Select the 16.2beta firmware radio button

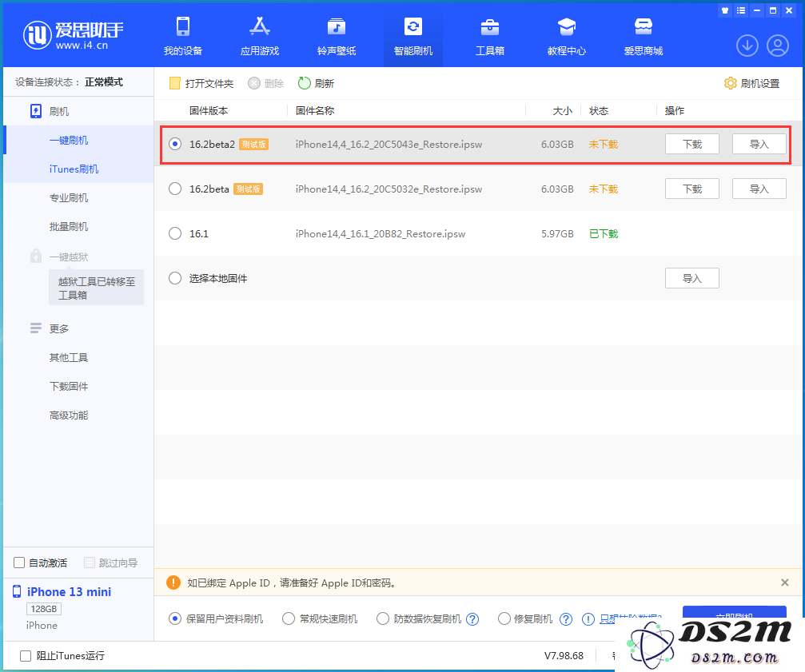[175, 189]
